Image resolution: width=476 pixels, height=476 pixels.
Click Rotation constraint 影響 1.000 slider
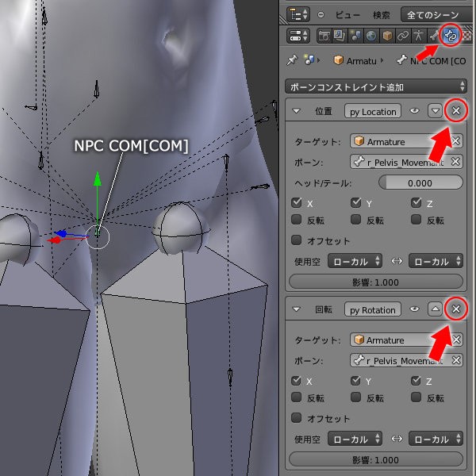376,459
